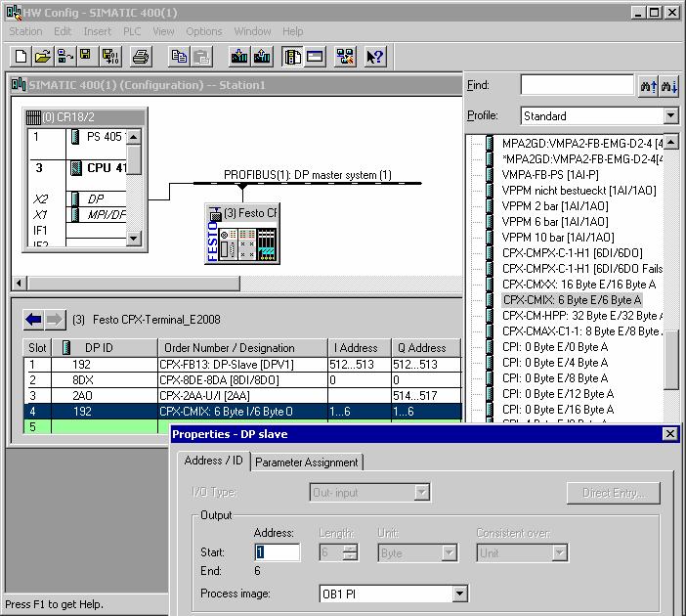Click the find downward binoculars icon
Screen dimensions: 686x616
pos(669,86)
